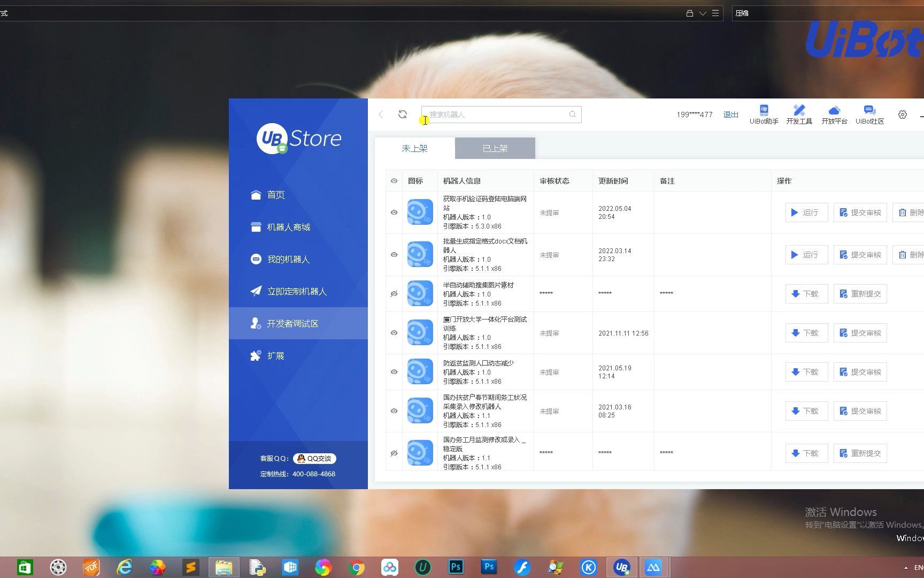Click 退出 to log out
The width and height of the screenshot is (924, 578).
[x=730, y=115]
